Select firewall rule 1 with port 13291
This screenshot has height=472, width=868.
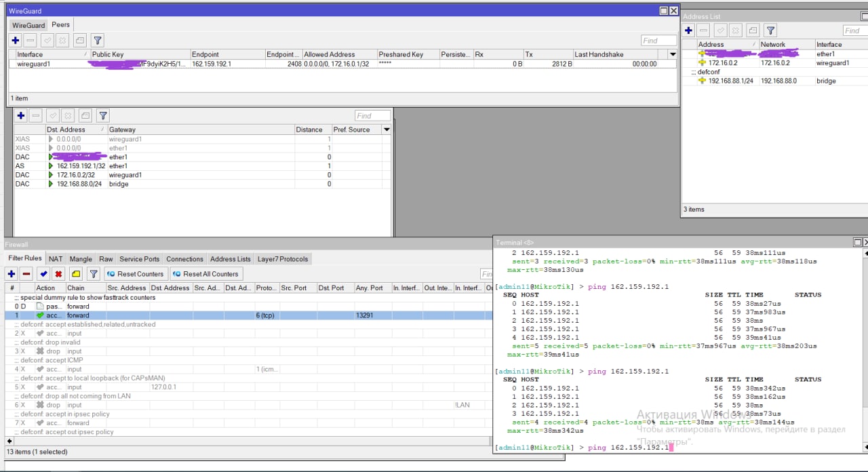(248, 315)
